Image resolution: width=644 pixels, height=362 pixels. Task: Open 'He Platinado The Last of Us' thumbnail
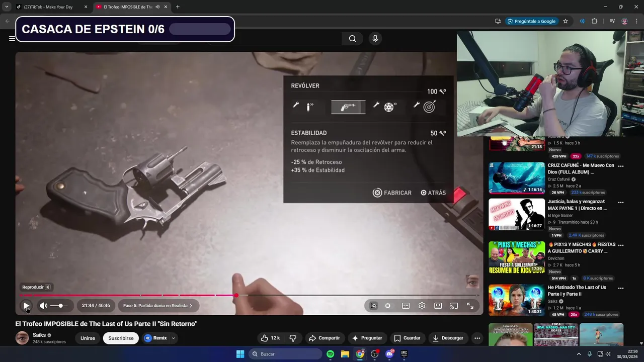point(517,300)
